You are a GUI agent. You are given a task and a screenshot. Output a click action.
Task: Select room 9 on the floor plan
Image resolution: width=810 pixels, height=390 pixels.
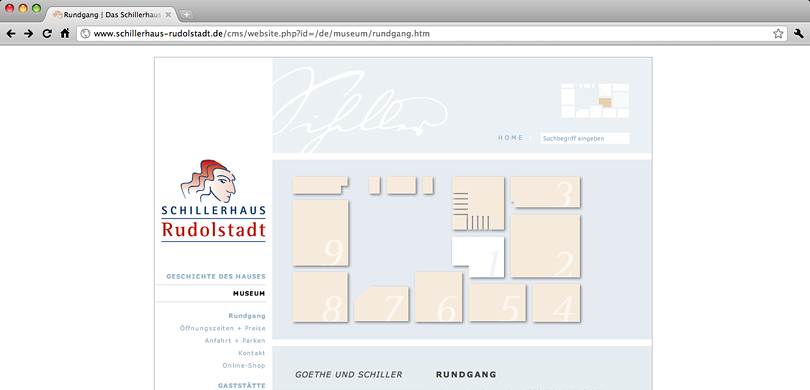[x=320, y=233]
